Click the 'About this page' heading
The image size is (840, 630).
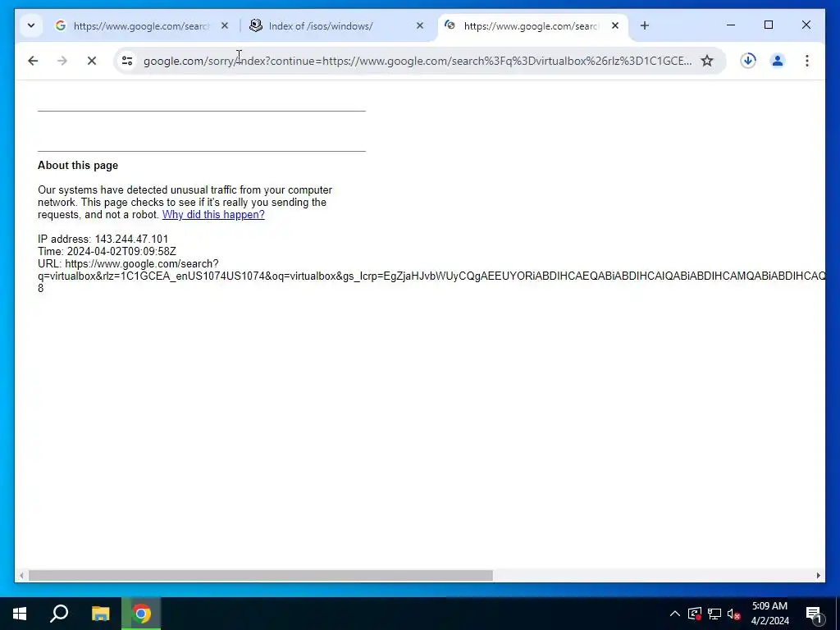78,166
